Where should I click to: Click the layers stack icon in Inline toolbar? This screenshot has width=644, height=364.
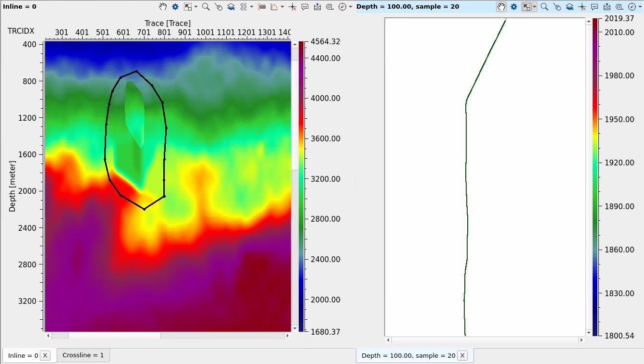[x=231, y=7]
